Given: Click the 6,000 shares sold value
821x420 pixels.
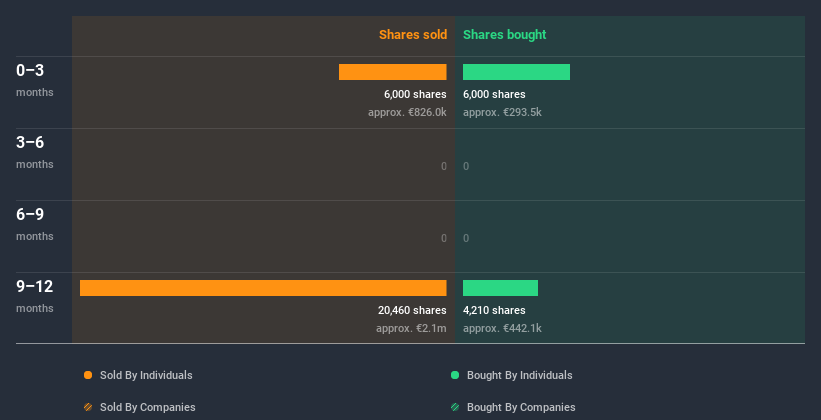Looking at the screenshot, I should click(x=415, y=94).
